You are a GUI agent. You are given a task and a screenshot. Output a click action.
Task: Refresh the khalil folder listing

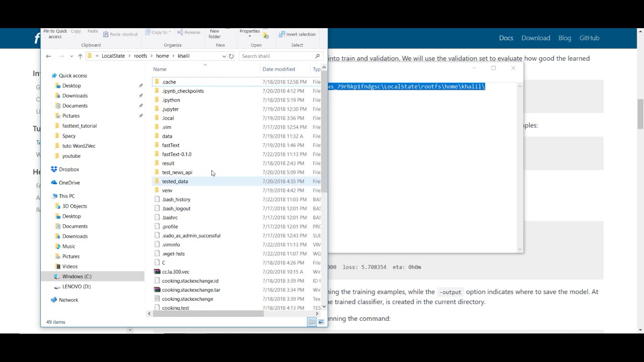pos(231,56)
